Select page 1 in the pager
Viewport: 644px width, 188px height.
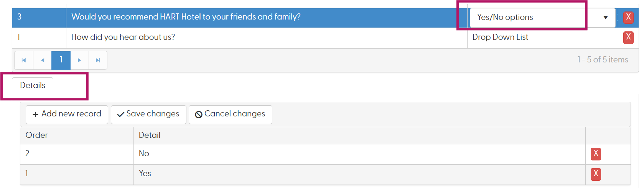click(61, 60)
